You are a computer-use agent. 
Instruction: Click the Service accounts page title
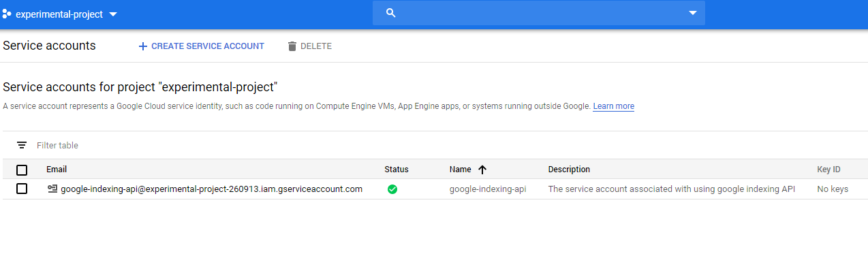[49, 46]
